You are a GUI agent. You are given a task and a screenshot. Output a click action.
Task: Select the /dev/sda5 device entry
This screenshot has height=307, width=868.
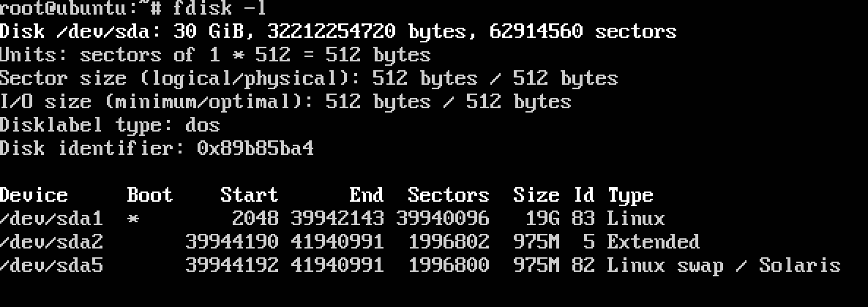51,265
